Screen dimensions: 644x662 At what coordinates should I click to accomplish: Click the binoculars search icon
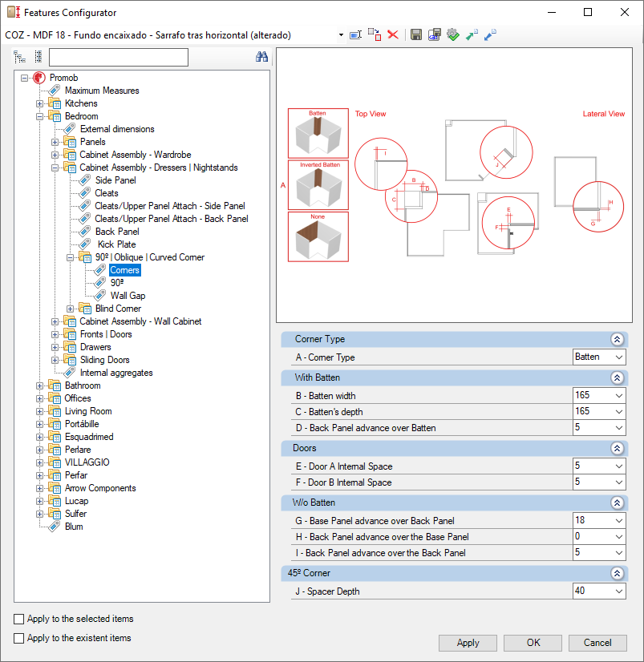tap(261, 57)
